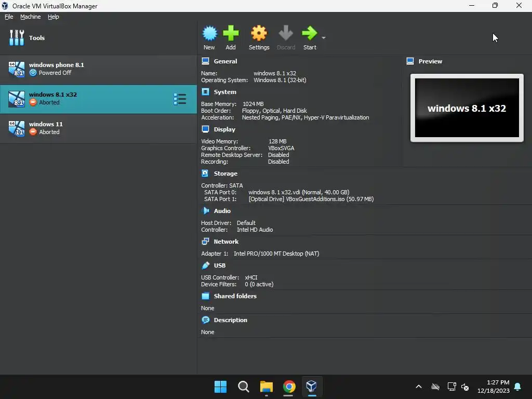Expand the Start button dropdown arrow
Image resolution: width=532 pixels, height=399 pixels.
[324, 37]
